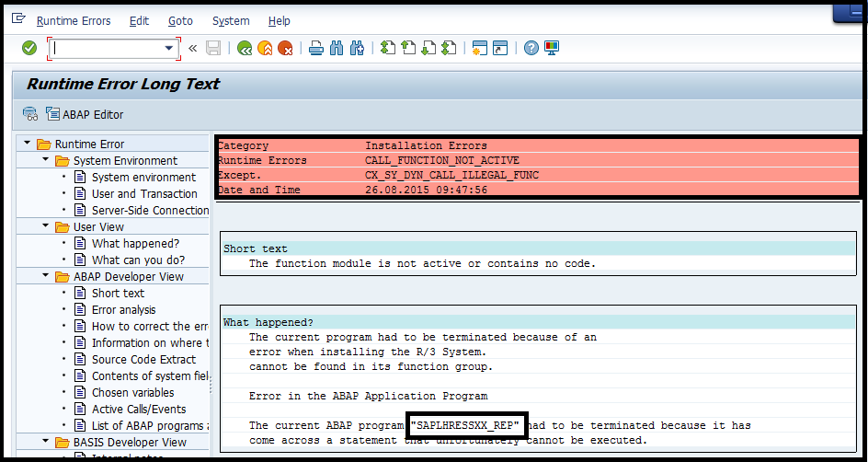This screenshot has width=868, height=462.
Task: Click the Find Next binoculars icon
Action: point(357,48)
